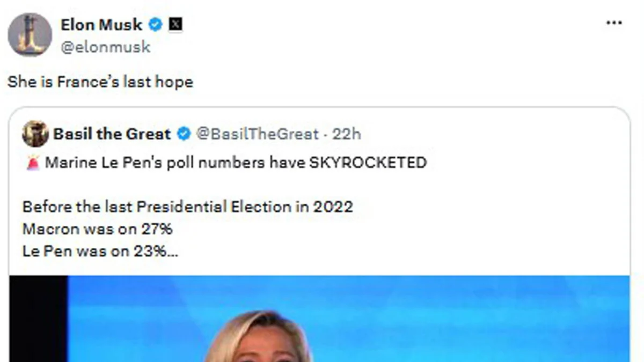The image size is (644, 362).
Task: Open Elon Musk's profile avatar
Action: [30, 35]
